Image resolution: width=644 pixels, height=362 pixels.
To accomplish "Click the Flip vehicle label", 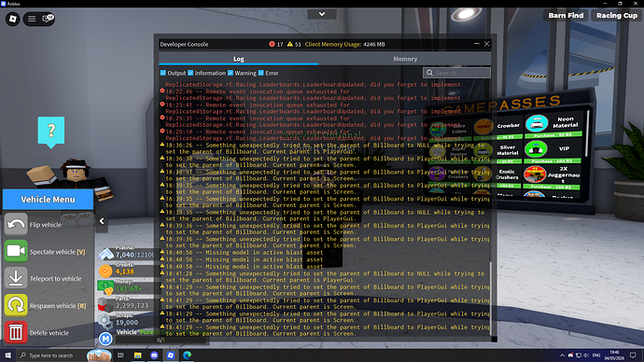I will click(x=45, y=225).
